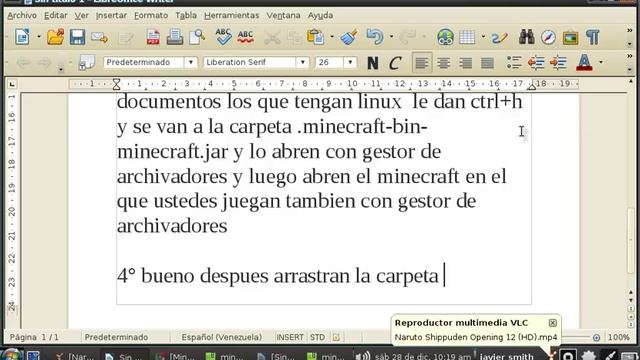Increase paragraph indent icon

pos(558,62)
